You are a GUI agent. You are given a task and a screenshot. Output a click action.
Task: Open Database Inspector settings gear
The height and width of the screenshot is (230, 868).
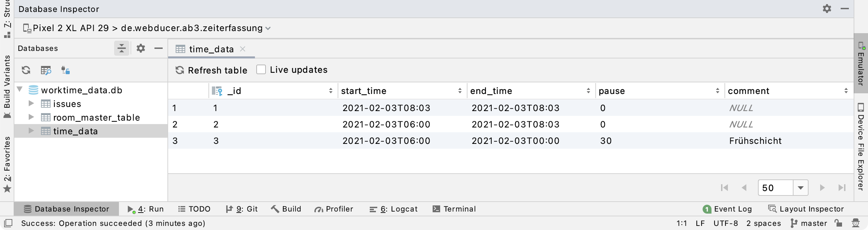827,9
